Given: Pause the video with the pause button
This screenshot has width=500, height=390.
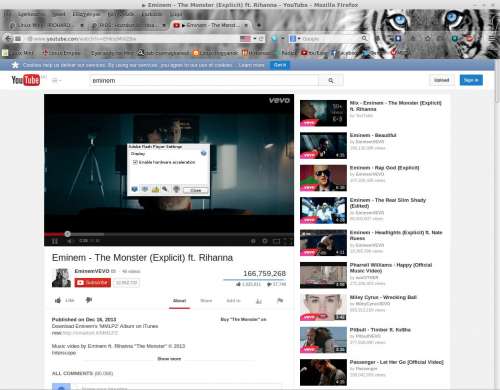Looking at the screenshot, I should point(55,241).
